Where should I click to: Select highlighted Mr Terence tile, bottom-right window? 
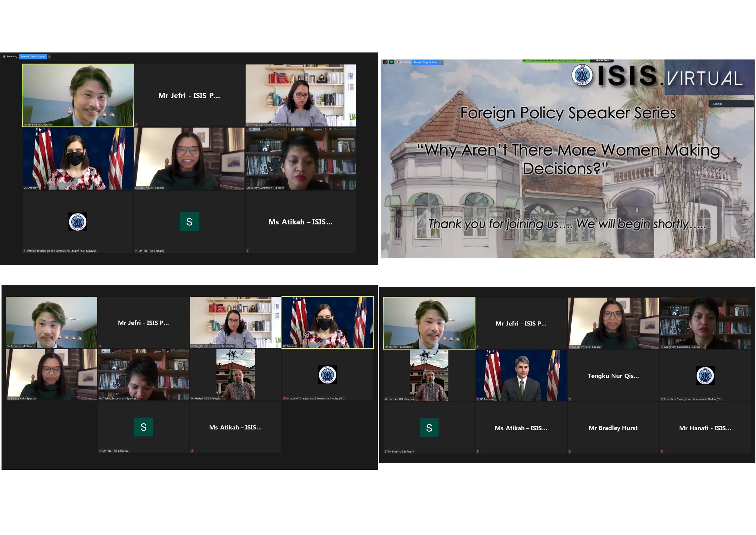pos(429,323)
